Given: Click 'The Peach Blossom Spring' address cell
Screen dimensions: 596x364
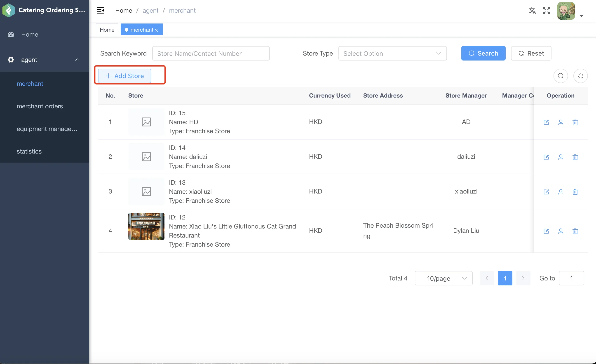Looking at the screenshot, I should [398, 231].
